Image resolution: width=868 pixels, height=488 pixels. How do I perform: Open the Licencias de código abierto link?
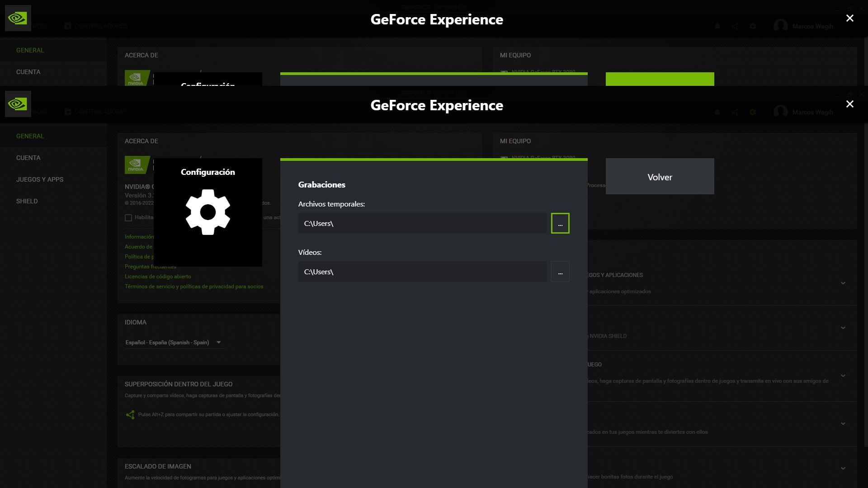(x=158, y=277)
